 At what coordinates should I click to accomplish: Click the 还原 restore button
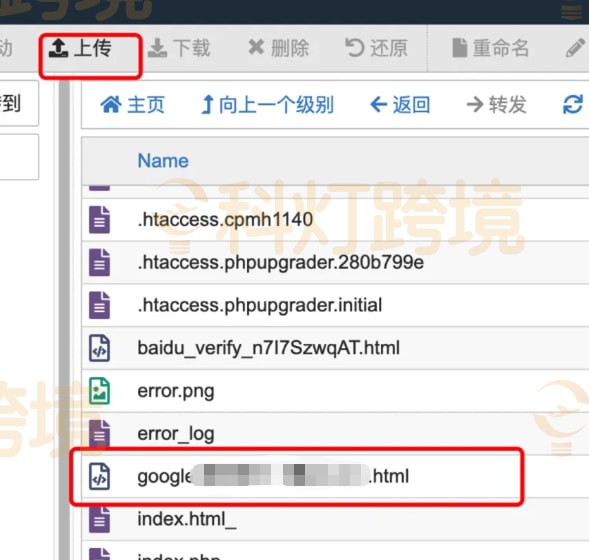pyautogui.click(x=376, y=48)
